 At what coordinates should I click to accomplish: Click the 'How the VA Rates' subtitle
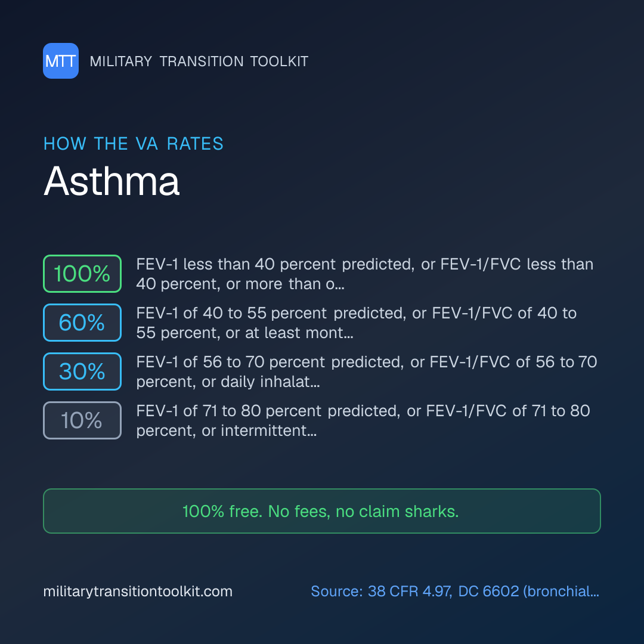pyautogui.click(x=134, y=144)
